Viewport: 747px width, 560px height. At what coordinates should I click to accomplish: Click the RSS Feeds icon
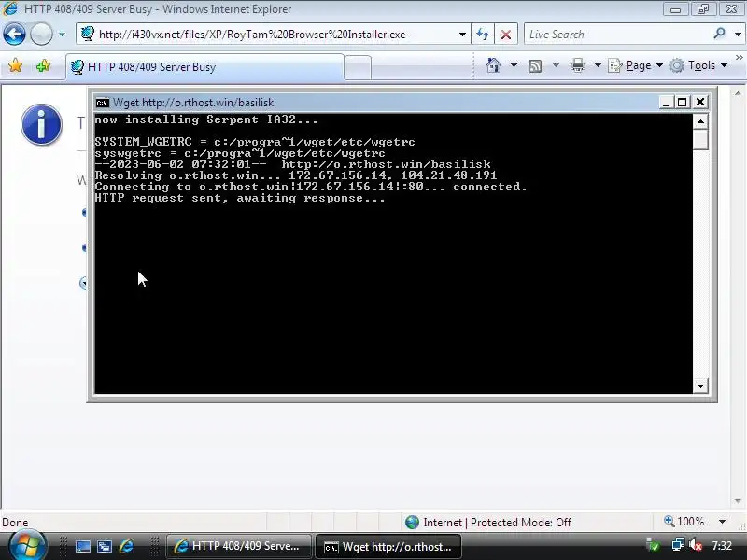coord(535,65)
